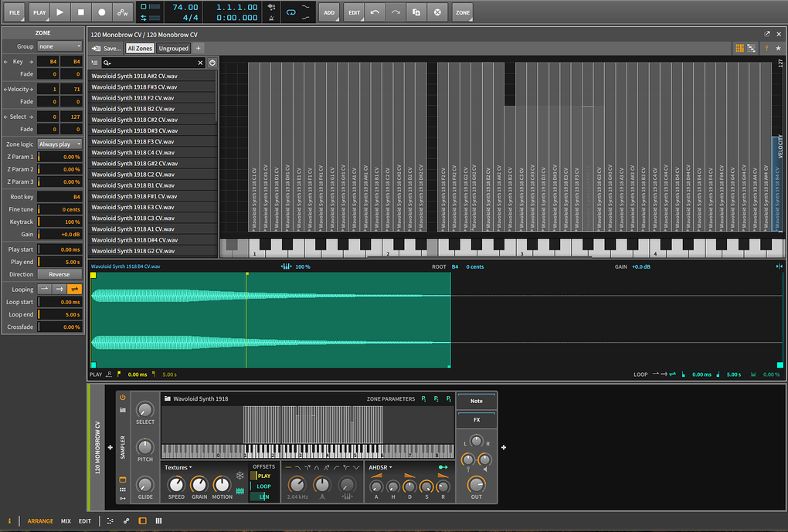Click the star favorite icon in sampler header
The height and width of the screenshot is (532, 788).
coord(779,48)
